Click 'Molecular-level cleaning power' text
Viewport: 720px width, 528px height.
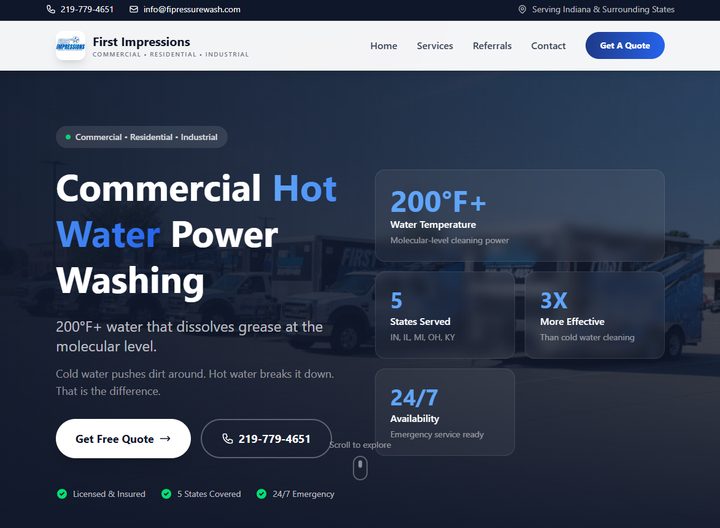pyautogui.click(x=450, y=240)
